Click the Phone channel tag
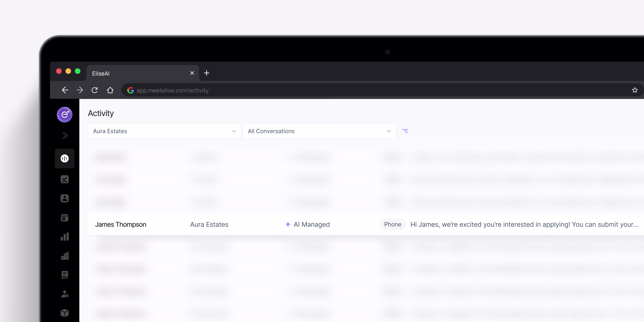 point(393,224)
